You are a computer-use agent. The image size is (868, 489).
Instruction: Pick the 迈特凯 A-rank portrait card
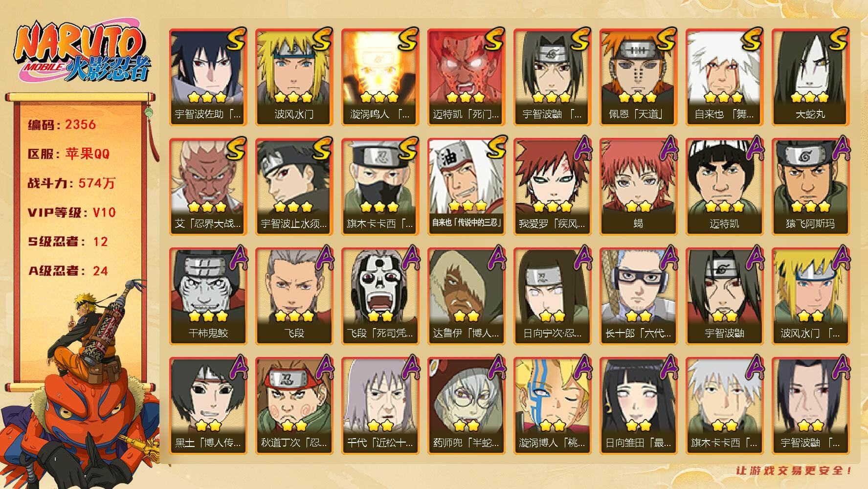724,186
